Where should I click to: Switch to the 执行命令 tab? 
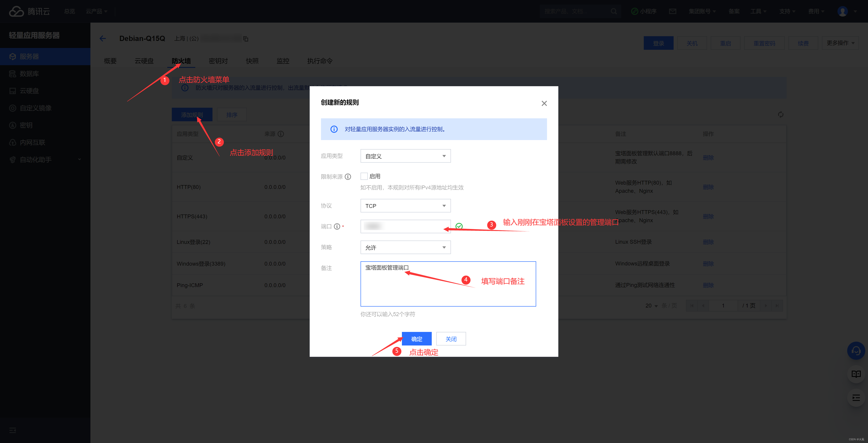(x=320, y=61)
